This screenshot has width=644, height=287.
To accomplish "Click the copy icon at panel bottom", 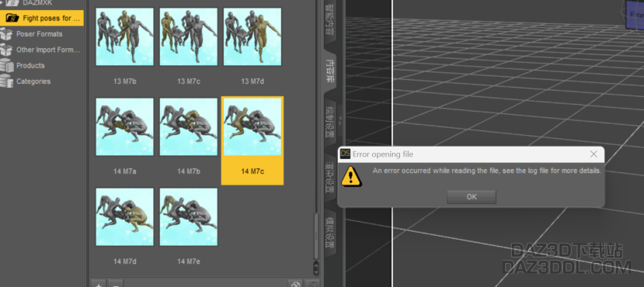I will pyautogui.click(x=295, y=284).
